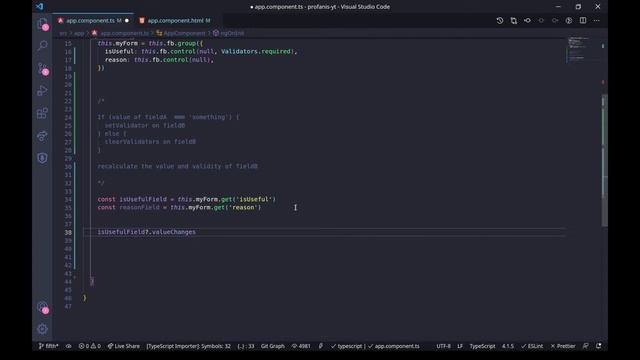640x360 pixels.
Task: Click 'this.myForm = this.fb.group' on line 15
Action: (150, 43)
